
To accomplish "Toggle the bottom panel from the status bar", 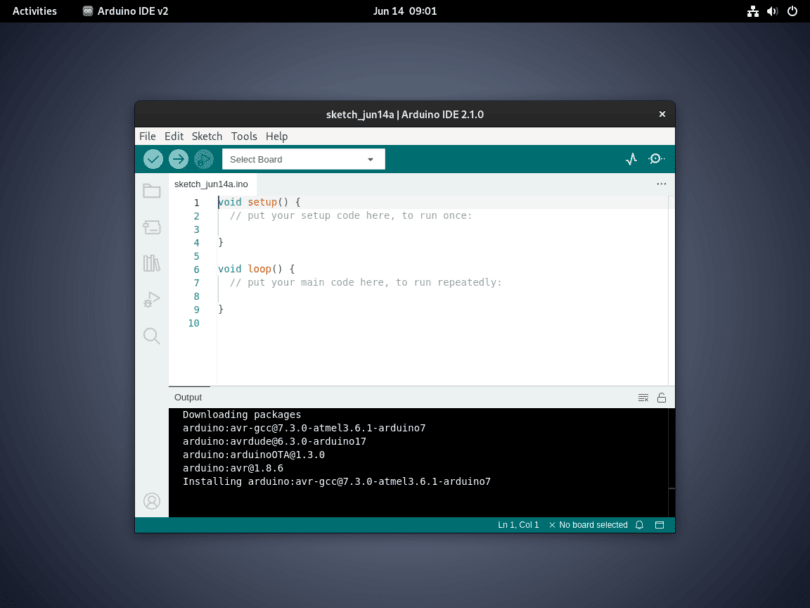I will [x=661, y=524].
